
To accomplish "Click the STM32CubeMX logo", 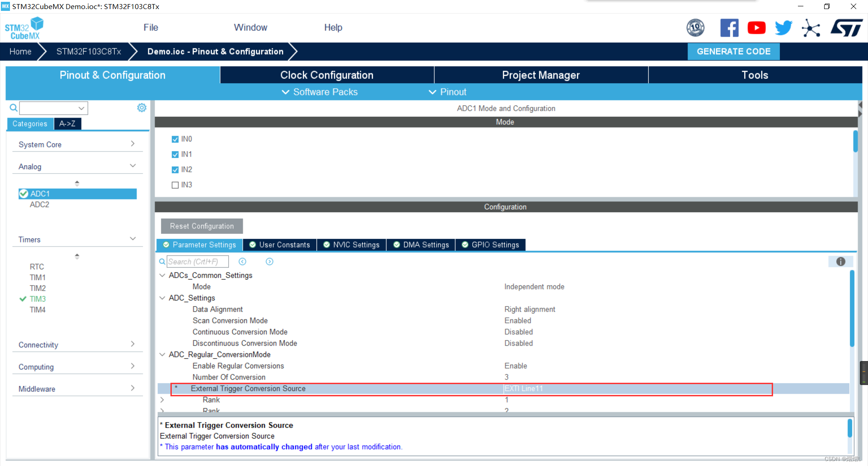I will coord(24,28).
